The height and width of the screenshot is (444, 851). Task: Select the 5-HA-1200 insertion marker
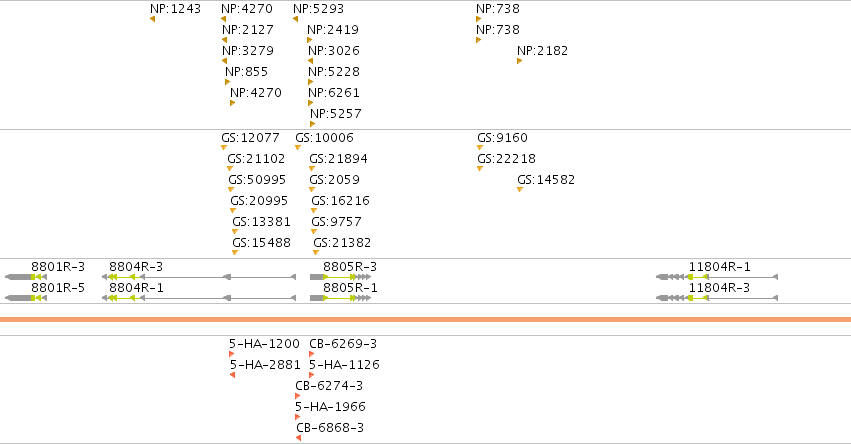pos(232,354)
